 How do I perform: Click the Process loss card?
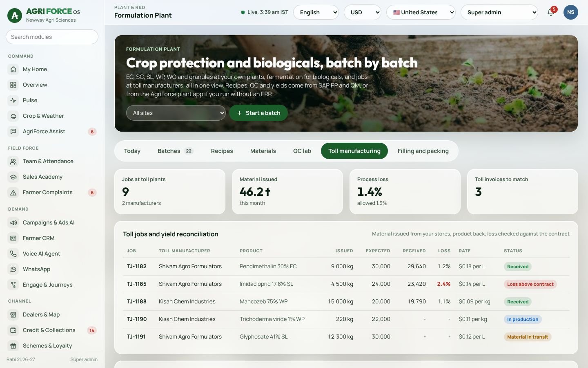click(405, 192)
